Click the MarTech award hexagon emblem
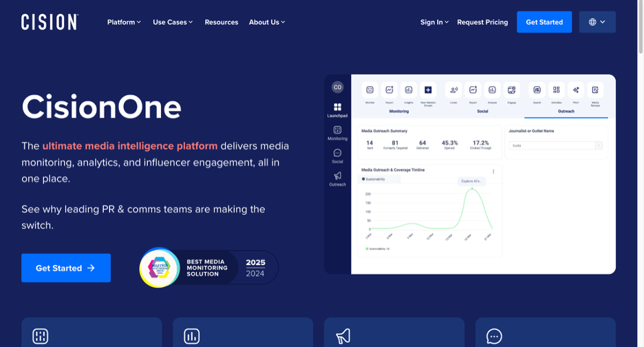Image resolution: width=644 pixels, height=347 pixels. click(159, 268)
